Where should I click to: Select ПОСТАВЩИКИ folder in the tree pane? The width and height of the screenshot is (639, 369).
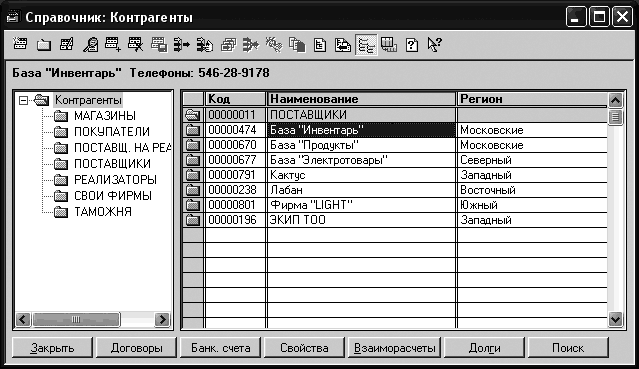coord(112,164)
